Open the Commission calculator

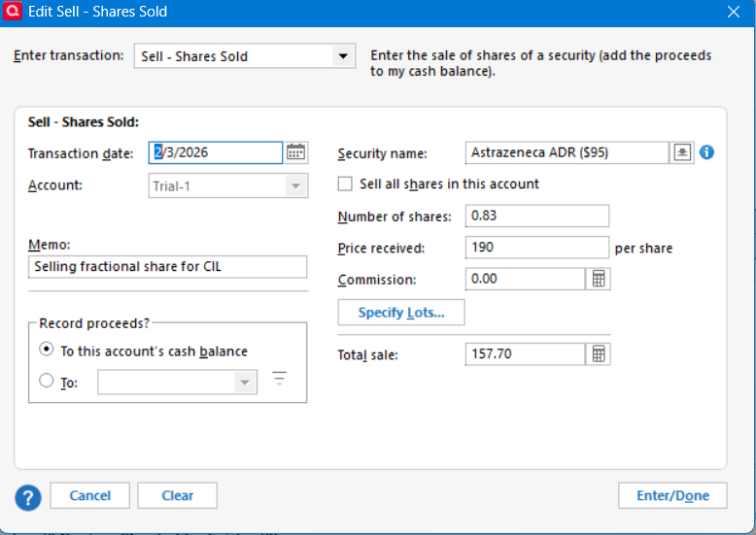599,280
